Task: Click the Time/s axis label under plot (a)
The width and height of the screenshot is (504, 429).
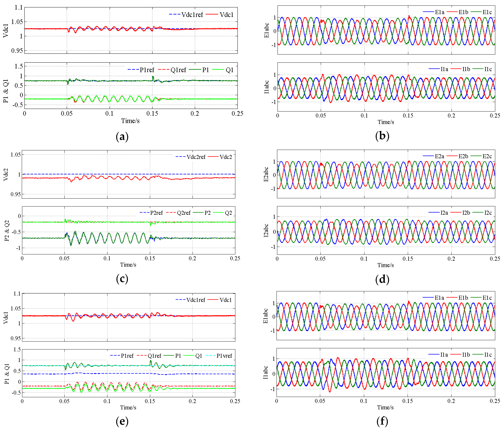Action: click(x=130, y=121)
